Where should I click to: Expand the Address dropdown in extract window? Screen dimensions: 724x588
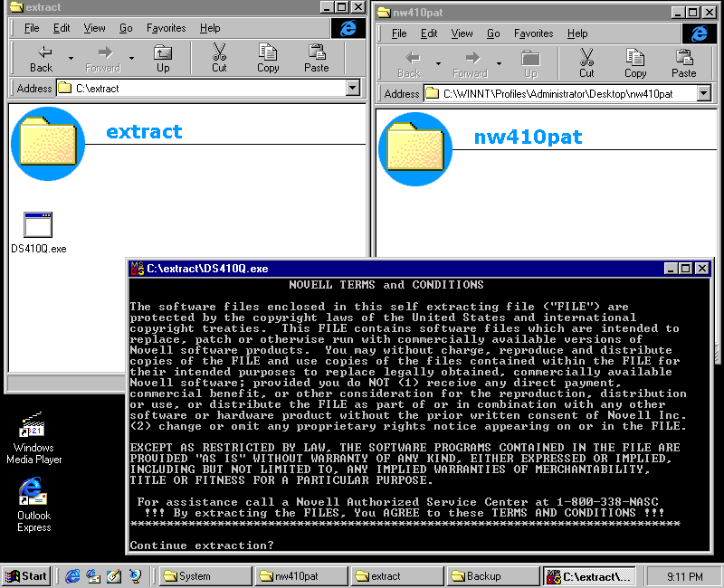pos(352,88)
